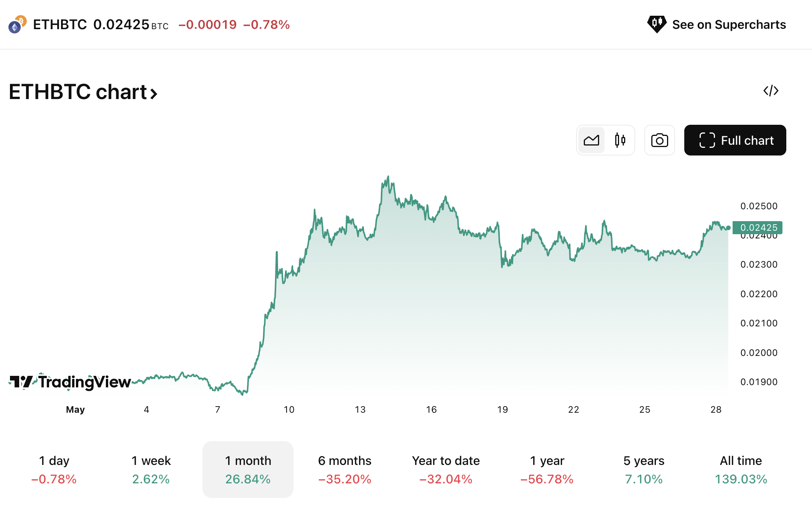The height and width of the screenshot is (511, 812).
Task: Select the 1 week range
Action: point(151,470)
